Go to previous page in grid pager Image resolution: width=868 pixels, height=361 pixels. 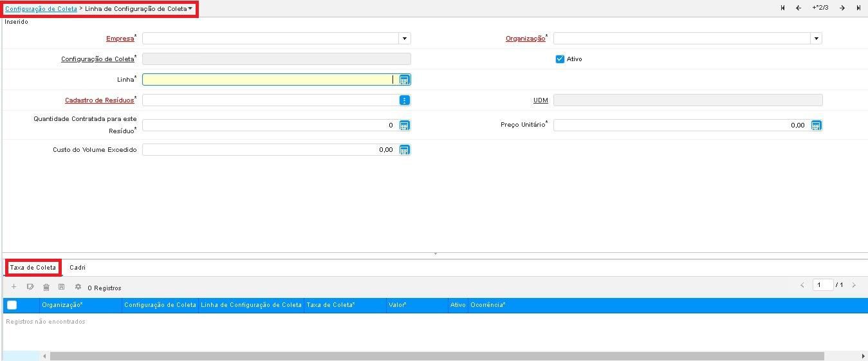coord(802,285)
